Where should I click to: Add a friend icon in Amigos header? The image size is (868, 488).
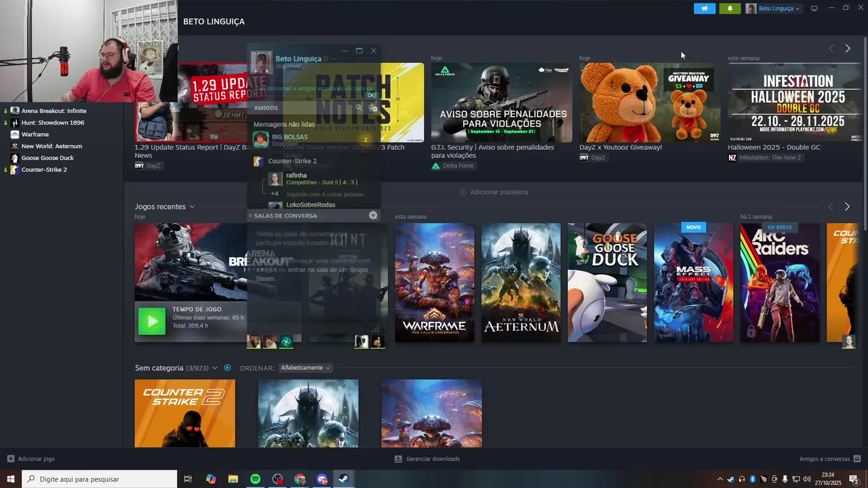point(373,108)
